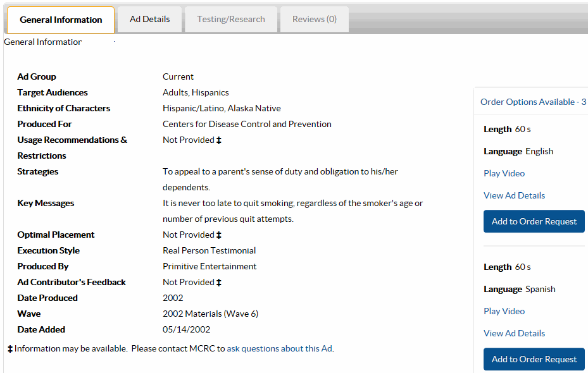The height and width of the screenshot is (373, 588).
Task: Play Video for the English version
Action: click(504, 173)
